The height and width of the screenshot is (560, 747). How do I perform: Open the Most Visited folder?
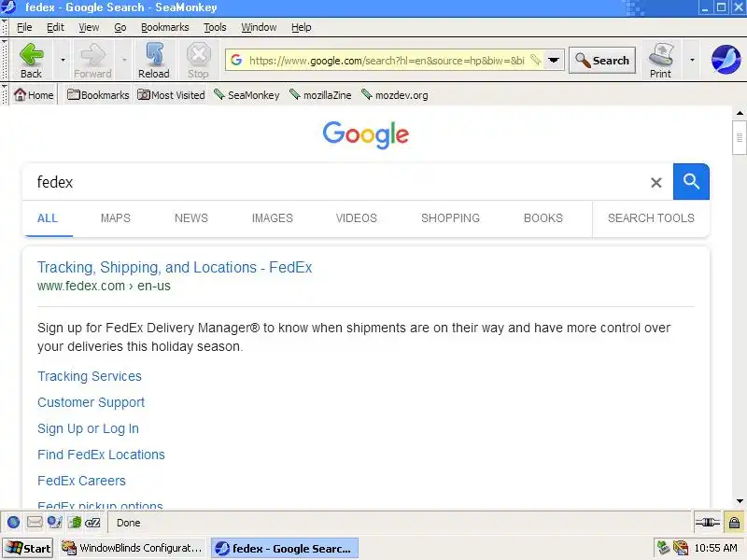click(172, 95)
